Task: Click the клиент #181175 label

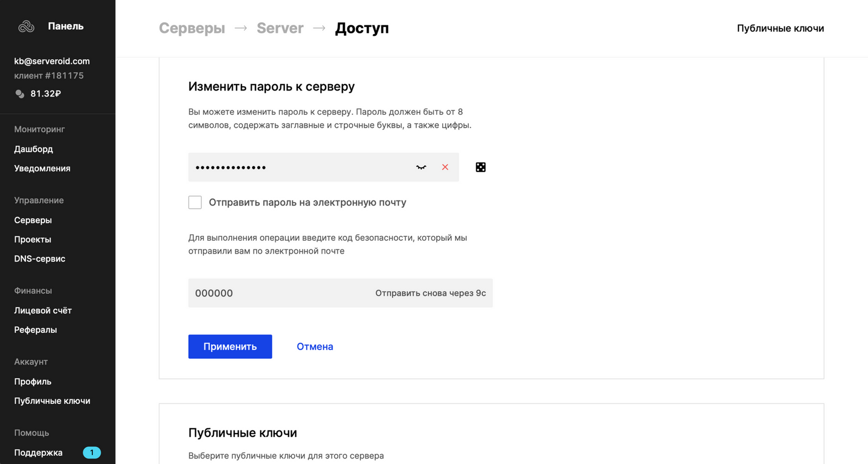Action: [x=49, y=75]
